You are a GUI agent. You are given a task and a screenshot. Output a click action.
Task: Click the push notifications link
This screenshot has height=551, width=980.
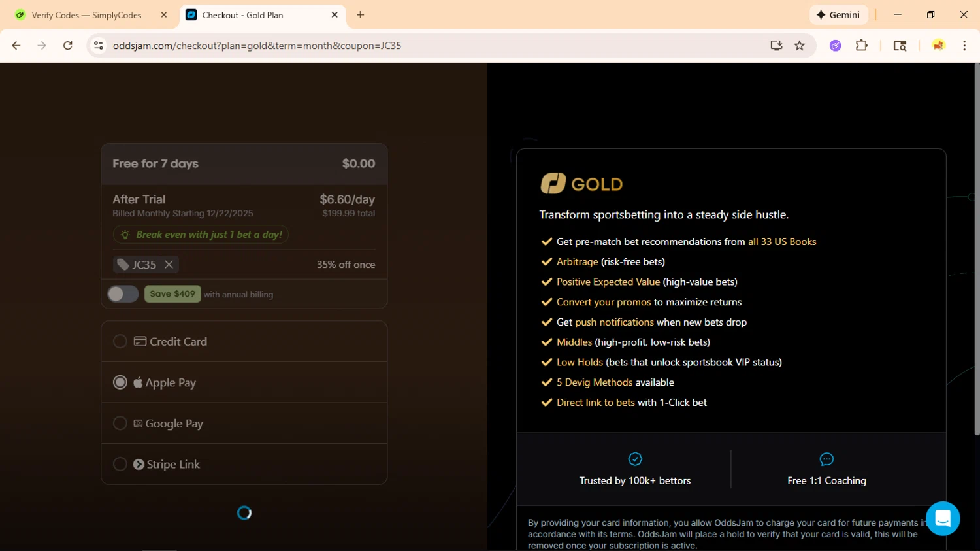[x=614, y=322]
